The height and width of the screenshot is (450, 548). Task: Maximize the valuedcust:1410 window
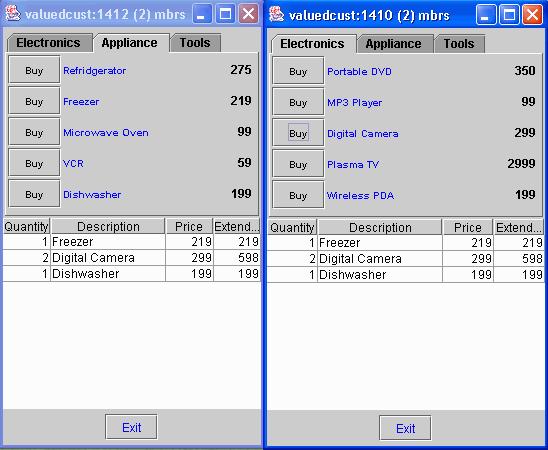[x=509, y=15]
